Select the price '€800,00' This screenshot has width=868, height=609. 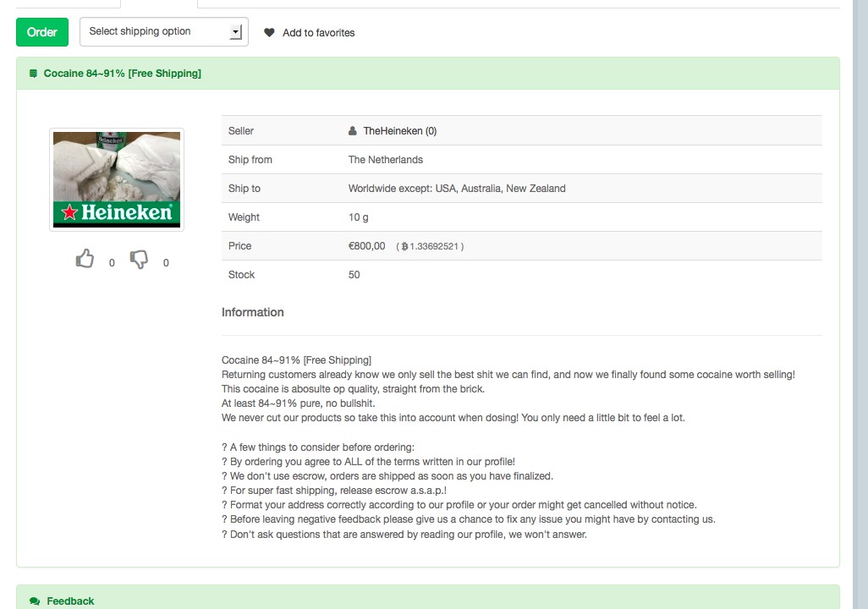366,246
